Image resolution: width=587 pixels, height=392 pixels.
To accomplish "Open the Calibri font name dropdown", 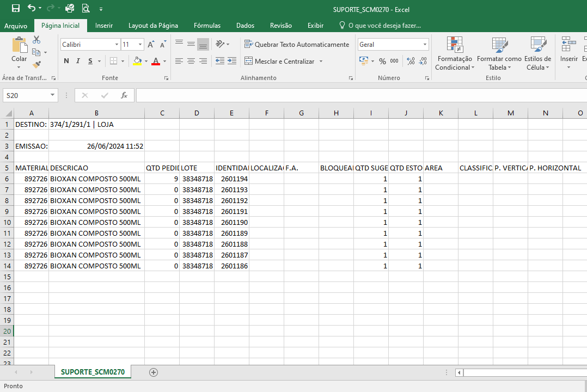I will coord(117,45).
